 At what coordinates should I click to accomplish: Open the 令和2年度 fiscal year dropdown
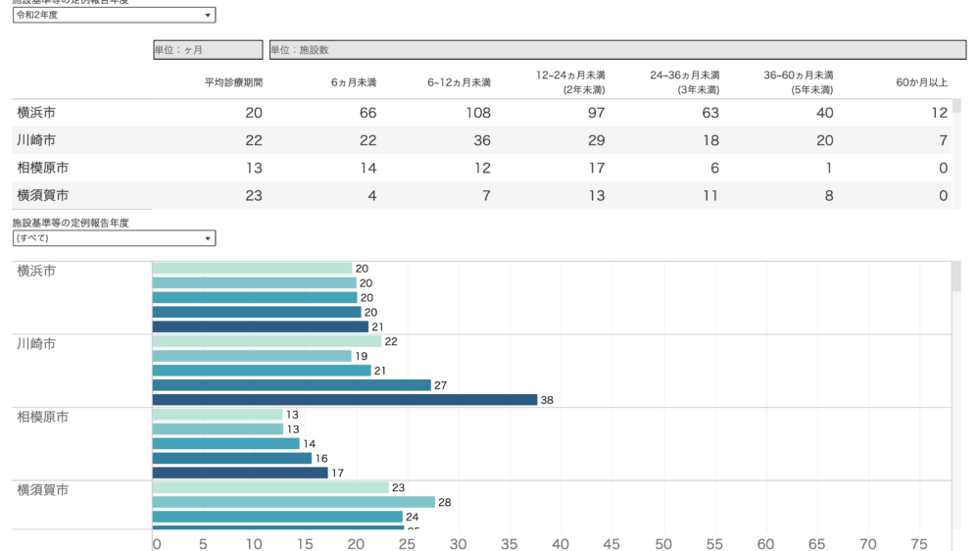[x=114, y=16]
